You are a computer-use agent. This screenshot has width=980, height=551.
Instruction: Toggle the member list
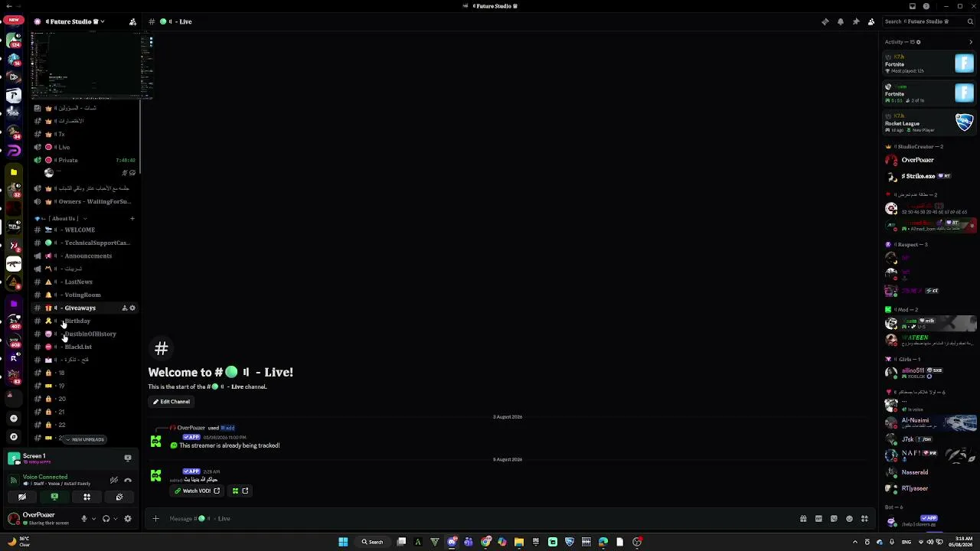[x=871, y=21]
